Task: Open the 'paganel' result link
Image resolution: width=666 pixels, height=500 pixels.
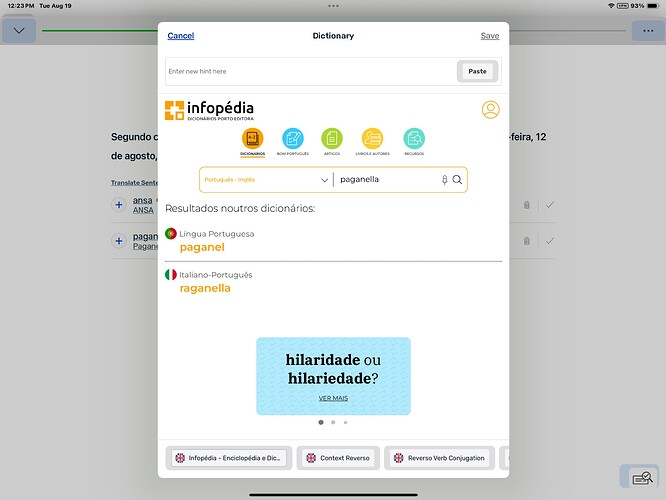Action: point(202,247)
